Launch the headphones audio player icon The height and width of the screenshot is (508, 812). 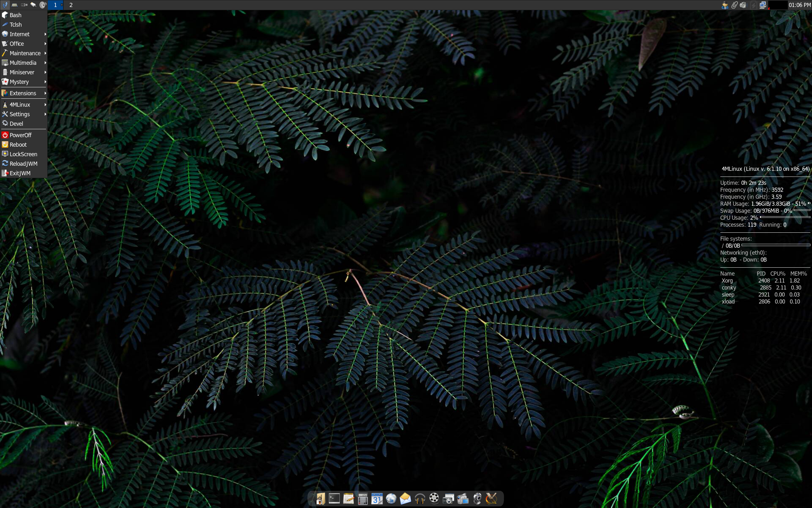pyautogui.click(x=420, y=499)
